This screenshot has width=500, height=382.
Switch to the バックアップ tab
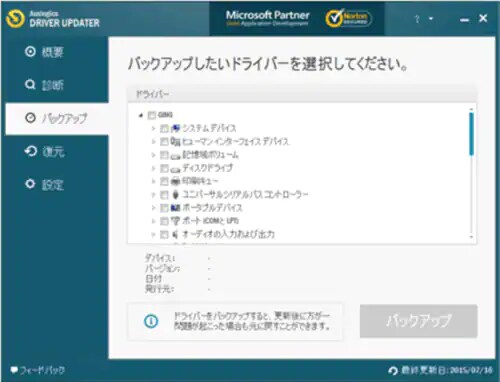pos(57,119)
